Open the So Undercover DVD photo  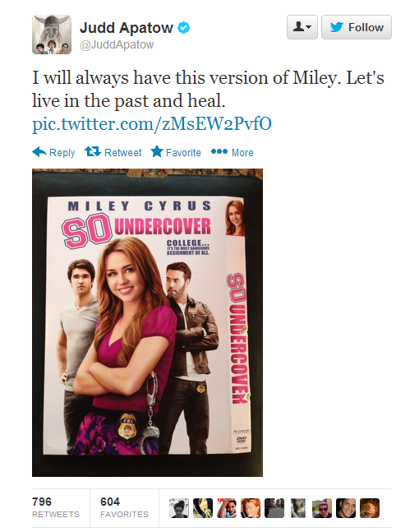pos(147,322)
